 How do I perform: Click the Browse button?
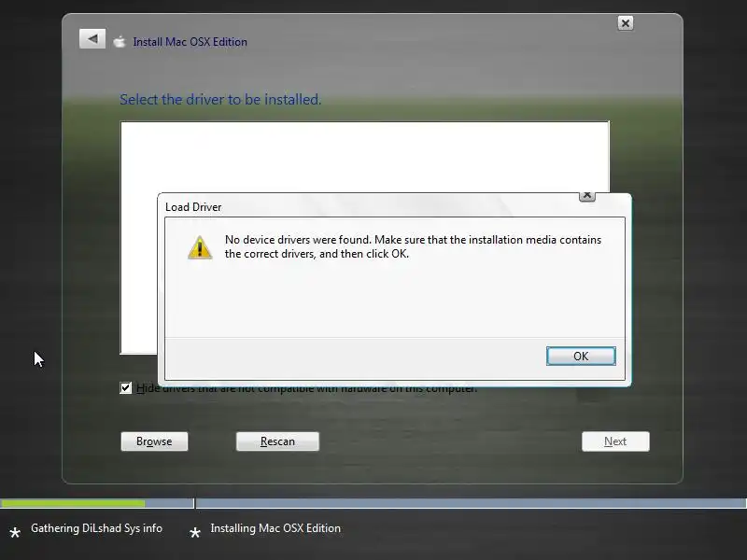point(154,441)
